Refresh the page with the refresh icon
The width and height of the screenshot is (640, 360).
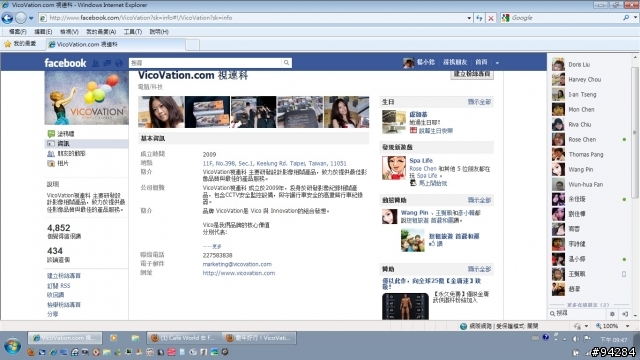tap(479, 18)
